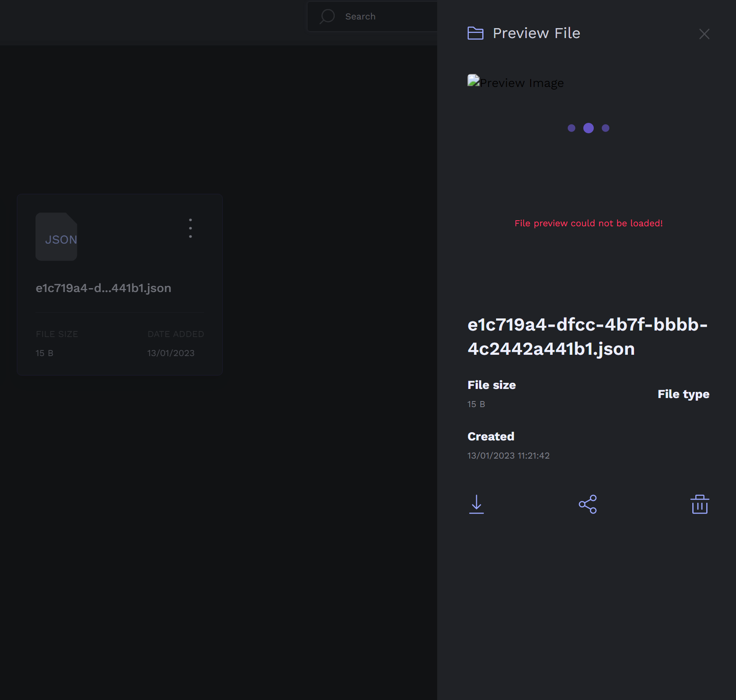
Task: Click the JSON file type icon
Action: click(x=56, y=237)
